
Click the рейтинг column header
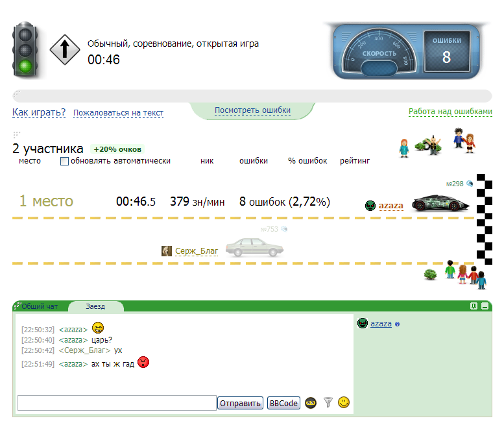pos(355,161)
